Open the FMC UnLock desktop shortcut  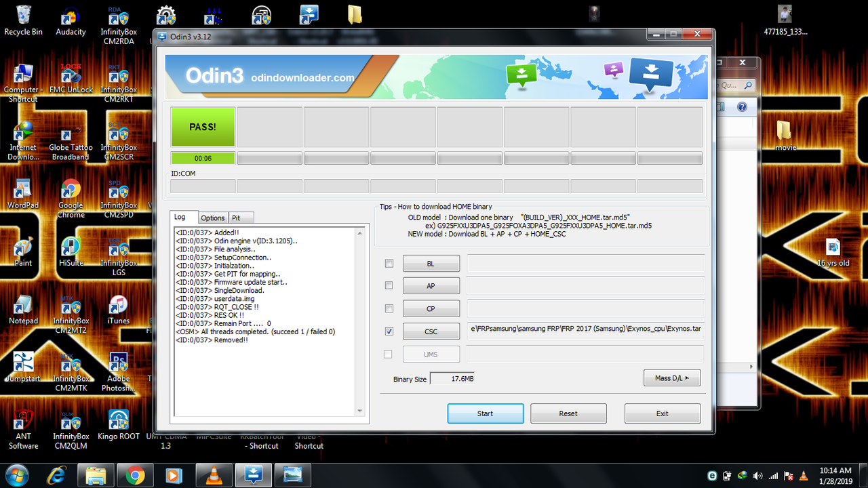tap(71, 78)
